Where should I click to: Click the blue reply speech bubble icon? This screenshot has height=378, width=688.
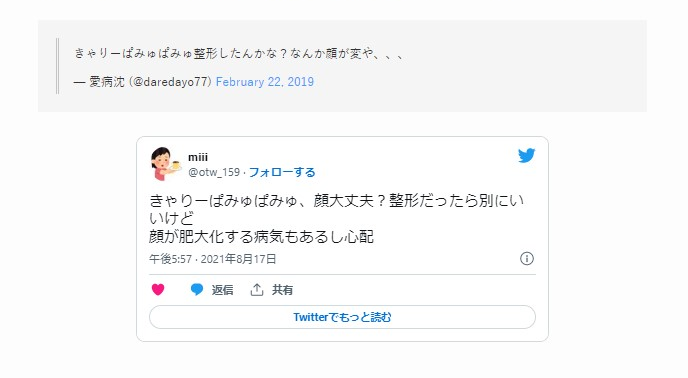point(197,290)
